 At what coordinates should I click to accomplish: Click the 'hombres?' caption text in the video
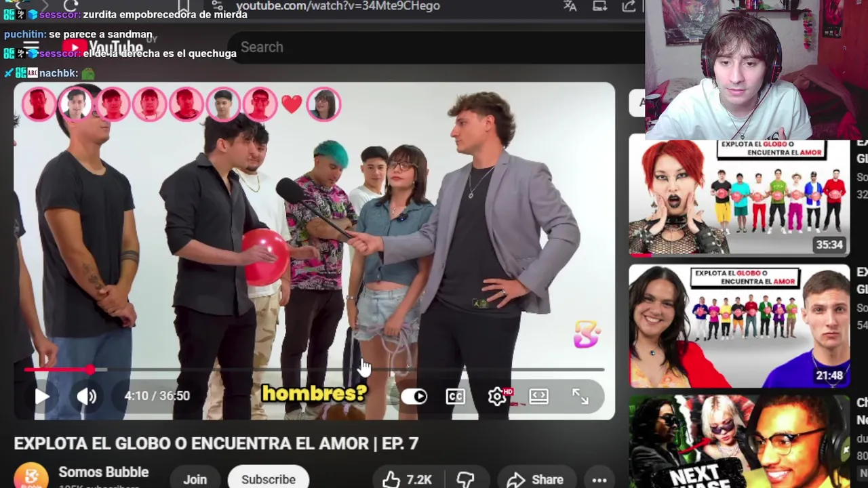coord(314,393)
